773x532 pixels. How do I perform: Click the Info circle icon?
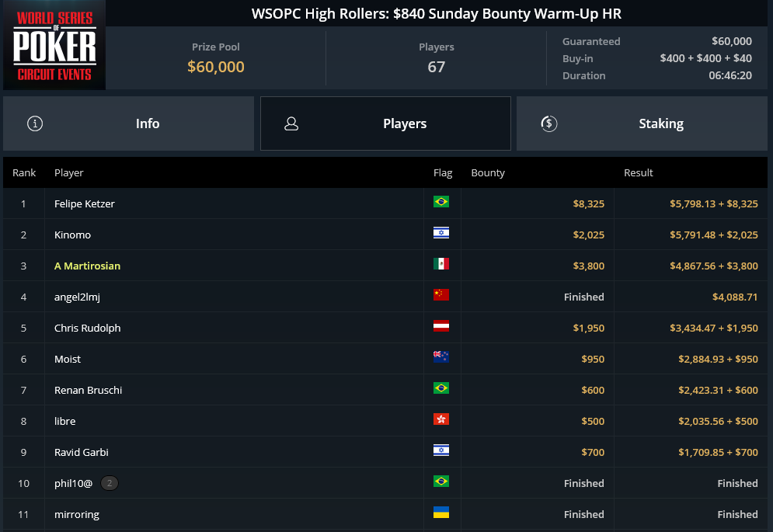35,123
